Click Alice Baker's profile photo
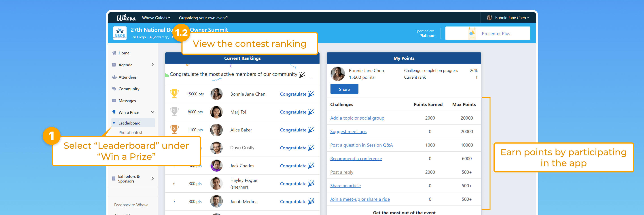Image resolution: width=644 pixels, height=215 pixels. 216,130
